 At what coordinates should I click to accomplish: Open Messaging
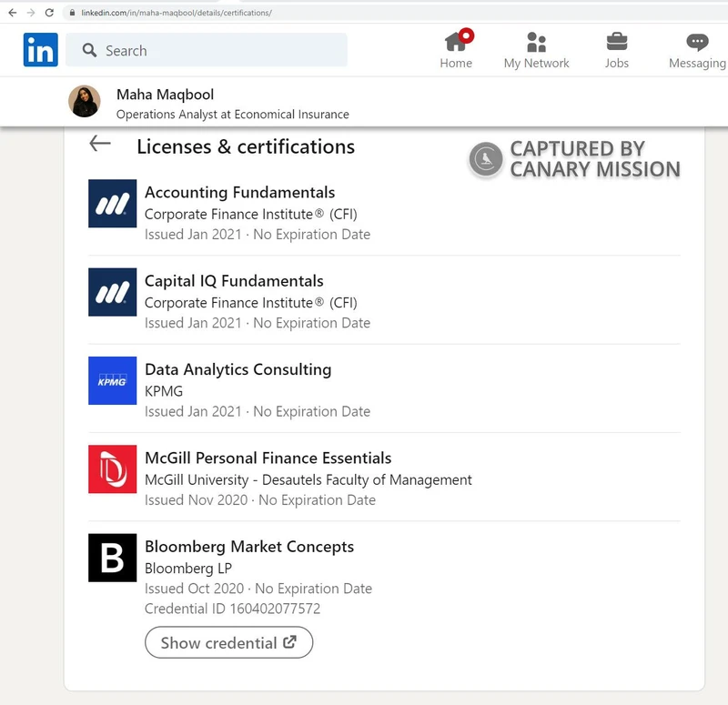pyautogui.click(x=695, y=43)
